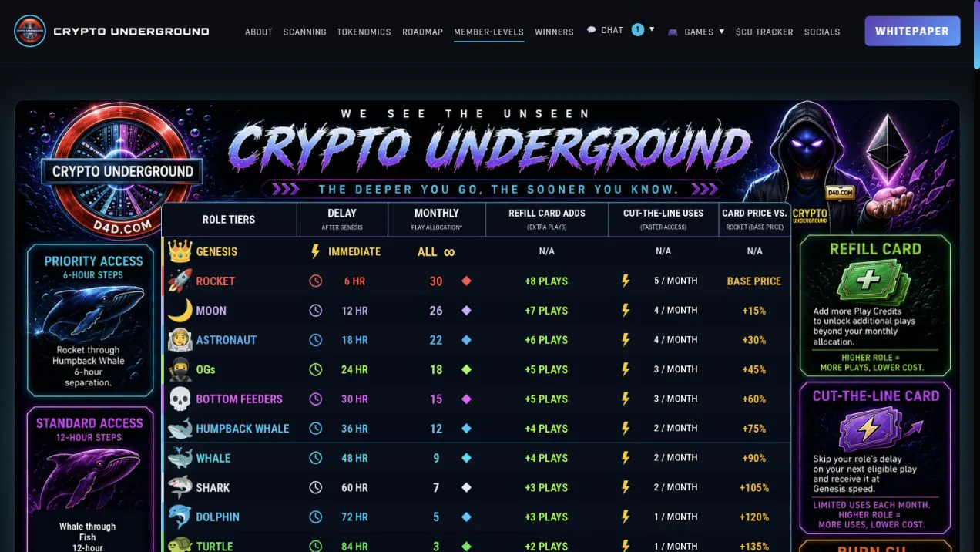This screenshot has width=980, height=552.
Task: Go to SCANNING section
Action: [304, 32]
